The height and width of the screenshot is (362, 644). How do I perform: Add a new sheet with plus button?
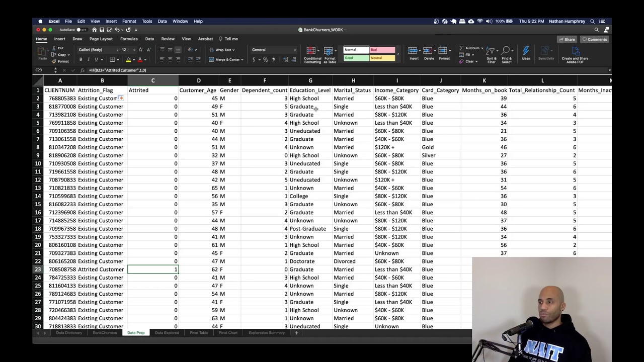coord(296,333)
